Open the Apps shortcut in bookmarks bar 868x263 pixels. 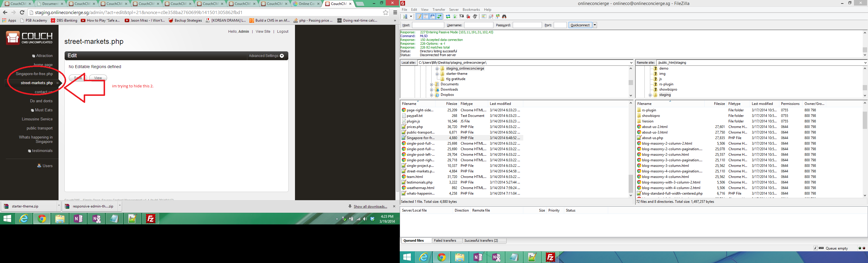[x=9, y=20]
